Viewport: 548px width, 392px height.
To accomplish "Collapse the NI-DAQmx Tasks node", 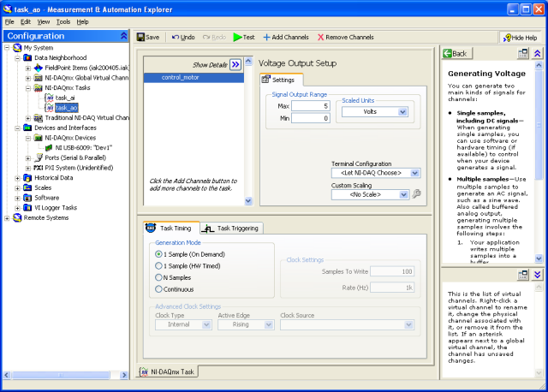I will pyautogui.click(x=28, y=88).
